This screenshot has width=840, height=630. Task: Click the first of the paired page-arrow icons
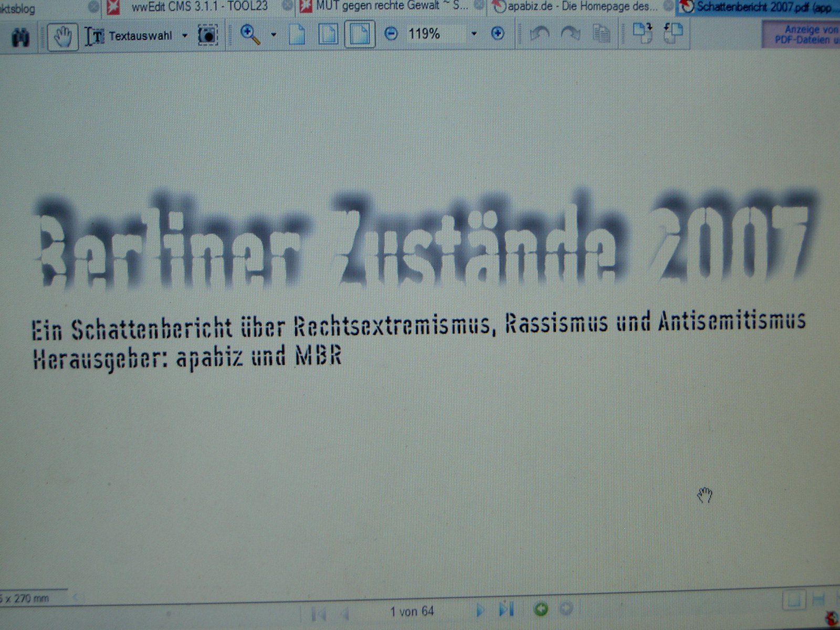point(642,34)
